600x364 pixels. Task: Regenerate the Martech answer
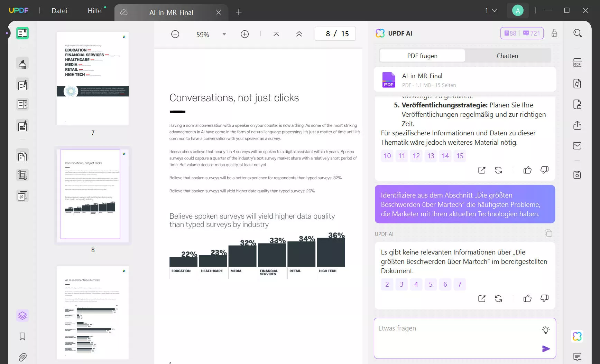[x=498, y=298]
